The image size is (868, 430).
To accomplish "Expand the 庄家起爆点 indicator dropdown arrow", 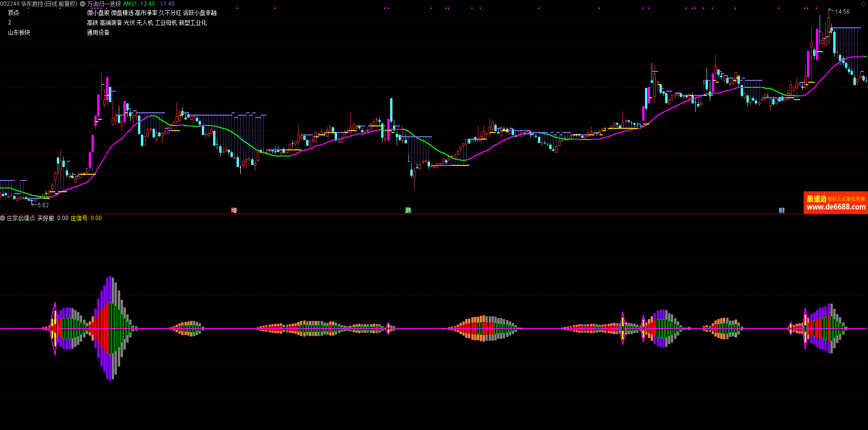I will click(x=3, y=218).
